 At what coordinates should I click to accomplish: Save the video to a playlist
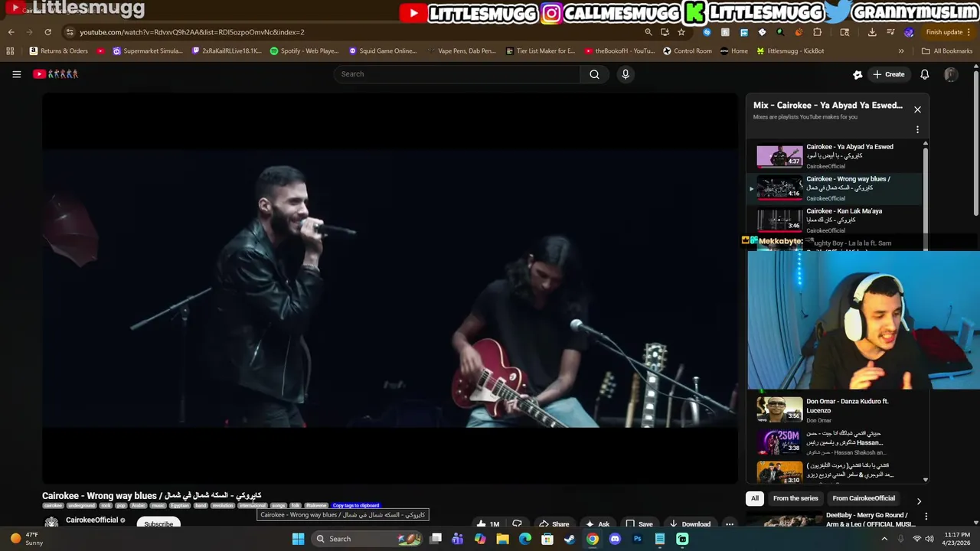pos(639,524)
